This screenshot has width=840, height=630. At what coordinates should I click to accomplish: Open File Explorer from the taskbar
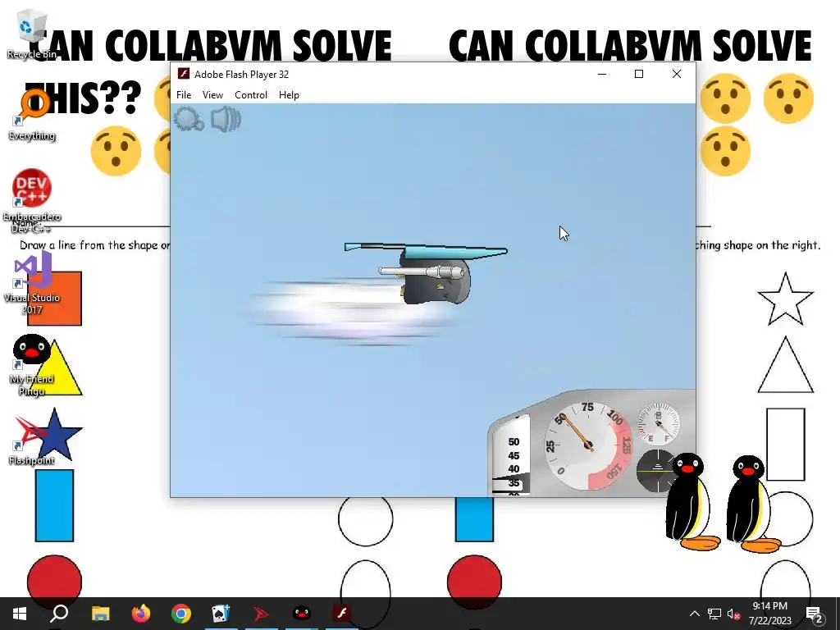pos(100,614)
